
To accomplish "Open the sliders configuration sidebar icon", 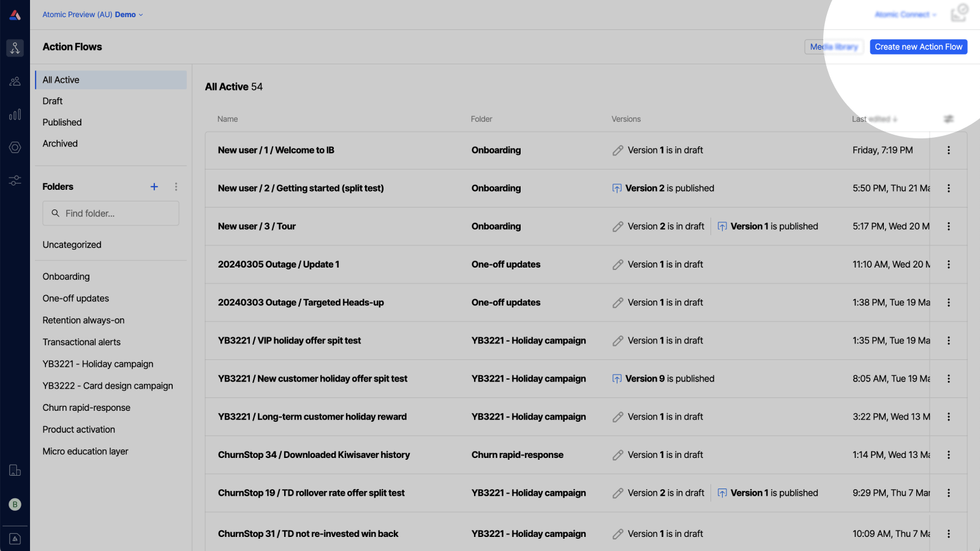I will pyautogui.click(x=15, y=181).
